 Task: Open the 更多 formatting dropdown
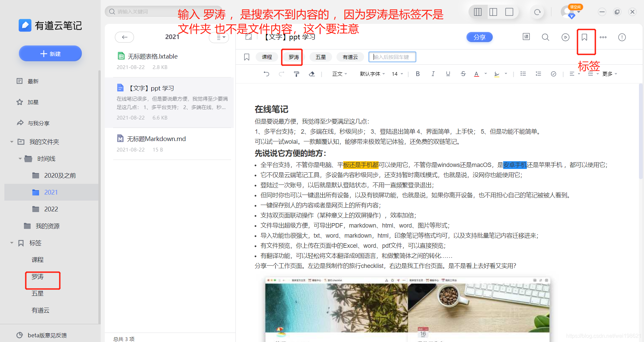coord(609,74)
